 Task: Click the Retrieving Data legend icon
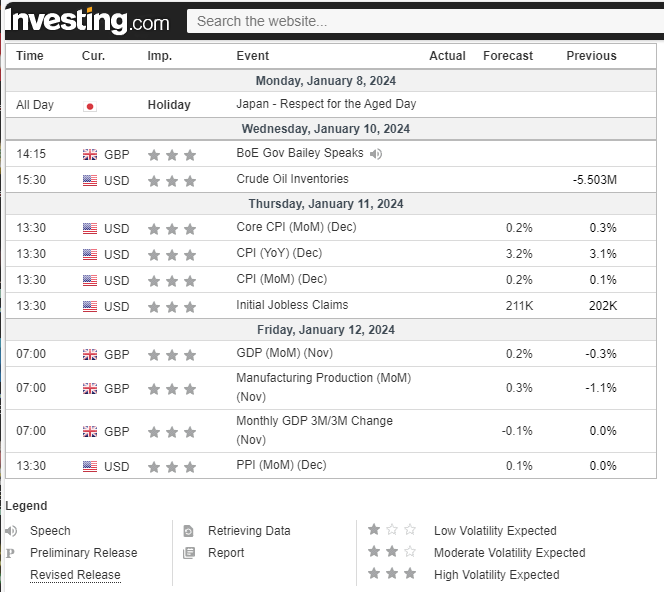point(188,531)
